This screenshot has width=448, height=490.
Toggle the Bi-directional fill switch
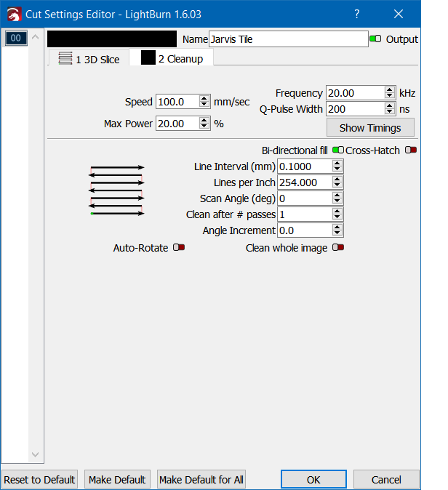coord(338,150)
